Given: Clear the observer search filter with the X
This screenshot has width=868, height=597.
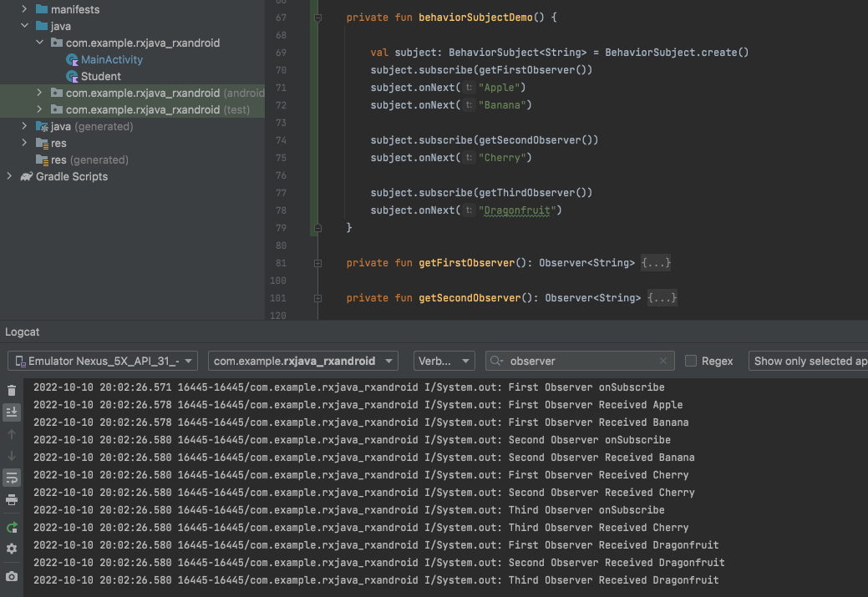Looking at the screenshot, I should point(663,361).
